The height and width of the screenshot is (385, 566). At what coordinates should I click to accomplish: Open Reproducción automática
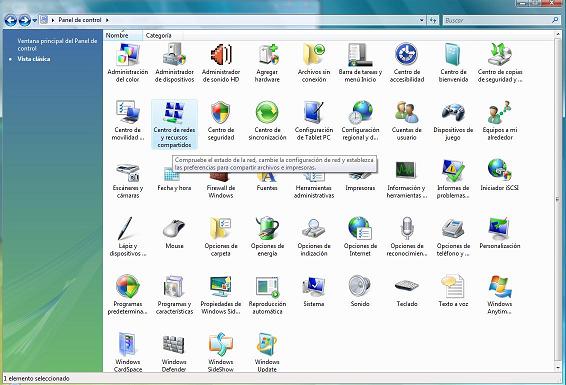(267, 295)
